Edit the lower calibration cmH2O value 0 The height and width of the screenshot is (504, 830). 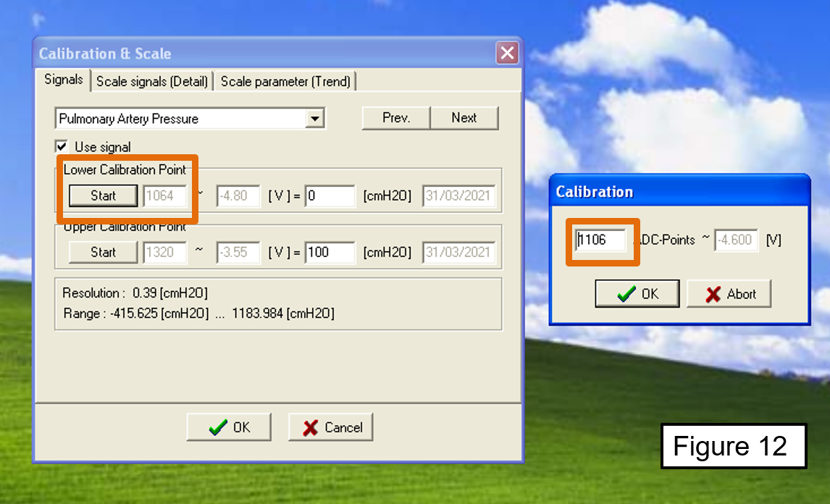tap(330, 196)
